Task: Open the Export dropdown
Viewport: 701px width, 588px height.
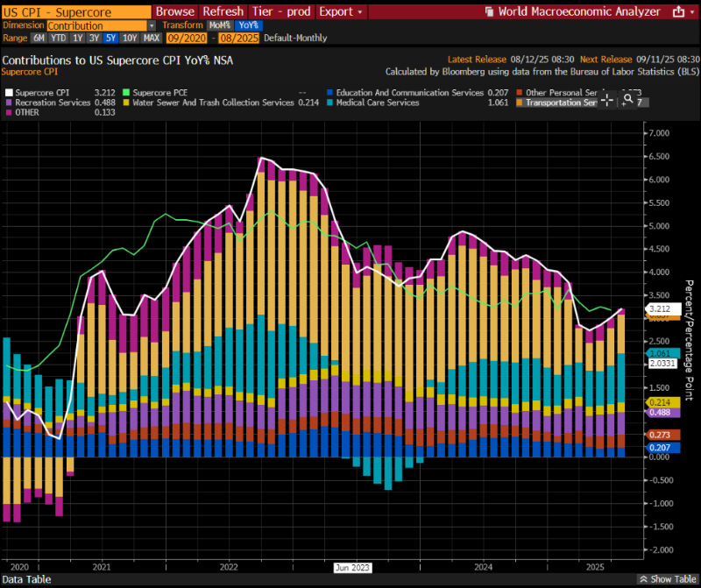Action: (340, 11)
